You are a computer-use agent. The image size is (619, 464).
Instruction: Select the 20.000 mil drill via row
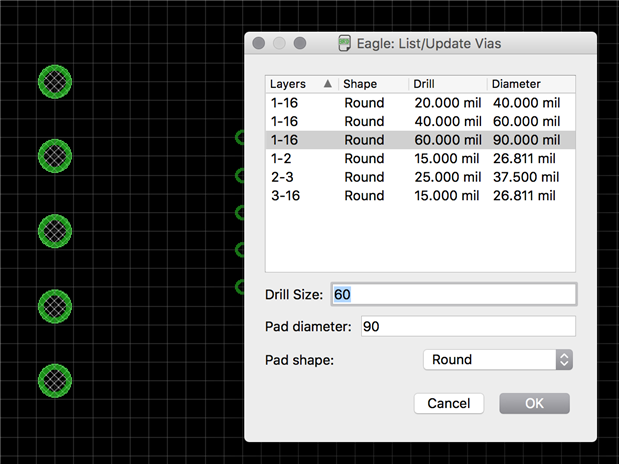click(x=420, y=103)
